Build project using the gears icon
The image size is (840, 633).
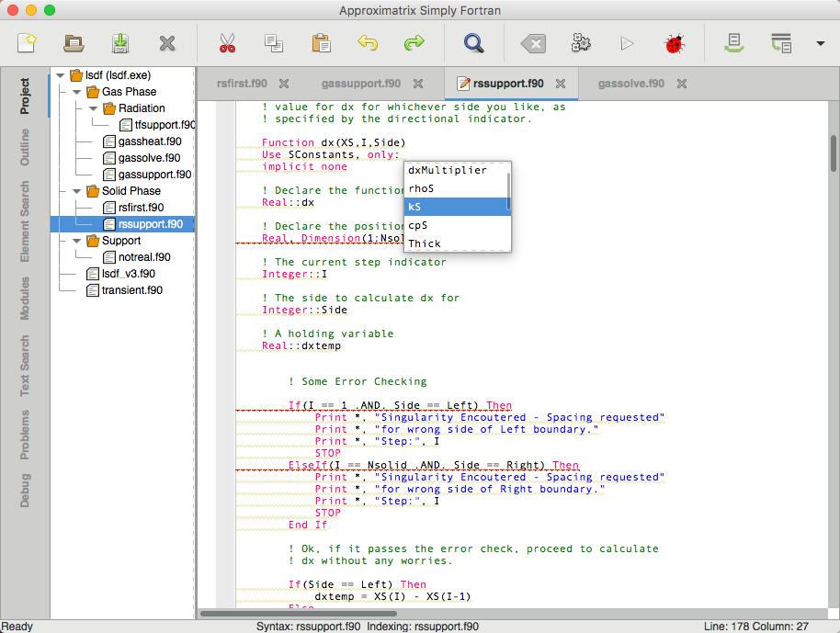[581, 43]
